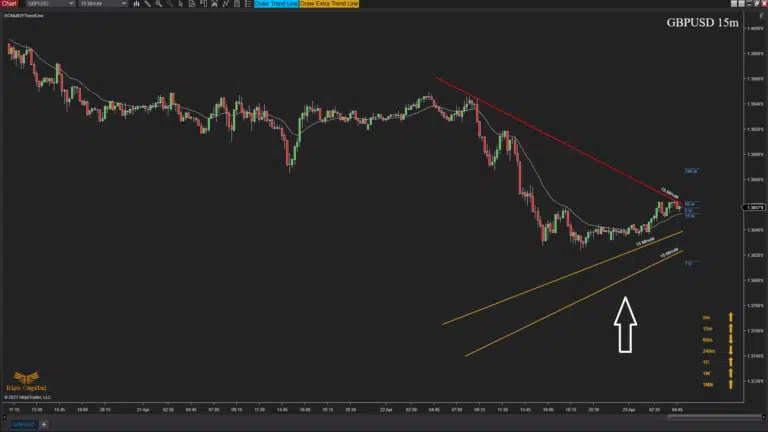Click the 240m trend arrow row

[718, 351]
